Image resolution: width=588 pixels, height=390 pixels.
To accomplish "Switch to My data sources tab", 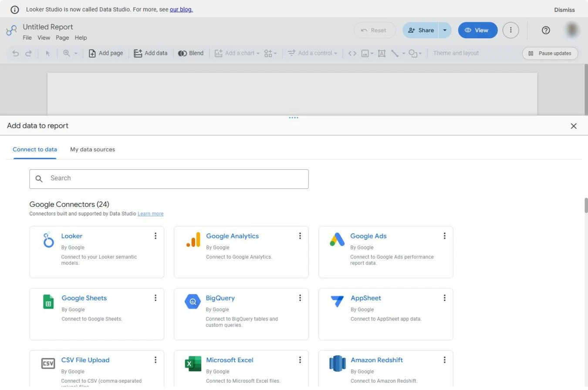I will point(93,149).
